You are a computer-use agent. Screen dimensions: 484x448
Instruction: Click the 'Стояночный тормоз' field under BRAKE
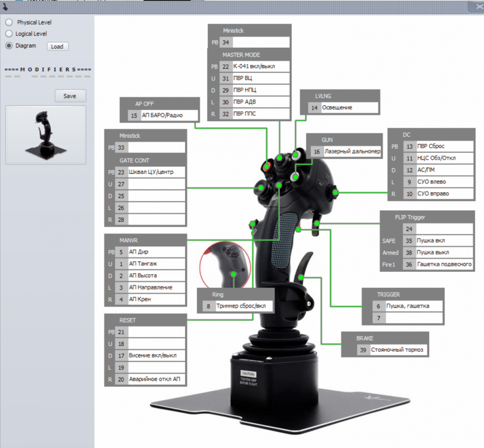tap(399, 351)
